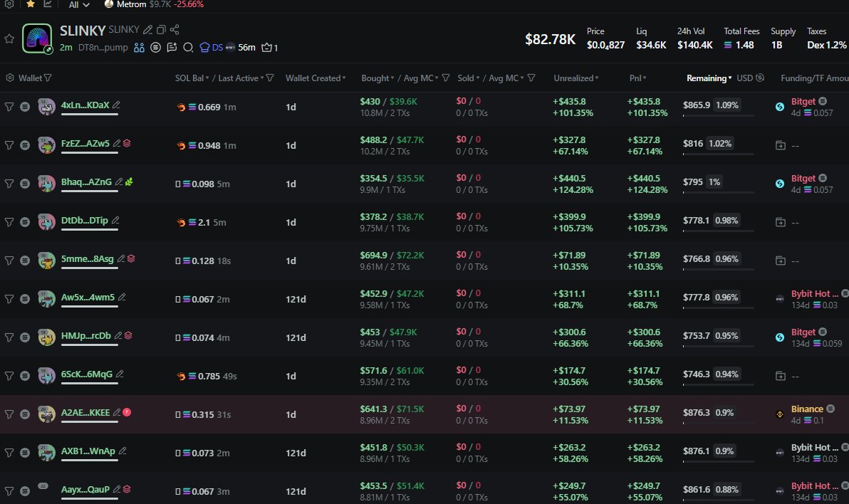Sort the table by Unrealized

tap(575, 78)
